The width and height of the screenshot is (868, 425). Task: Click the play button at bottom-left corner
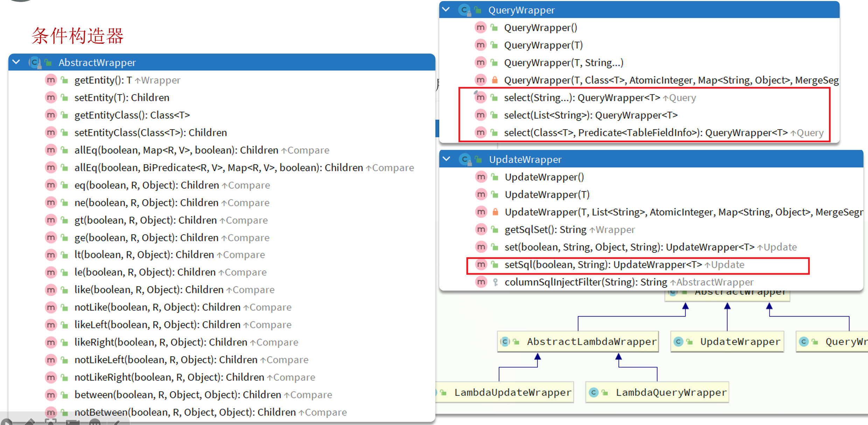pos(6,422)
